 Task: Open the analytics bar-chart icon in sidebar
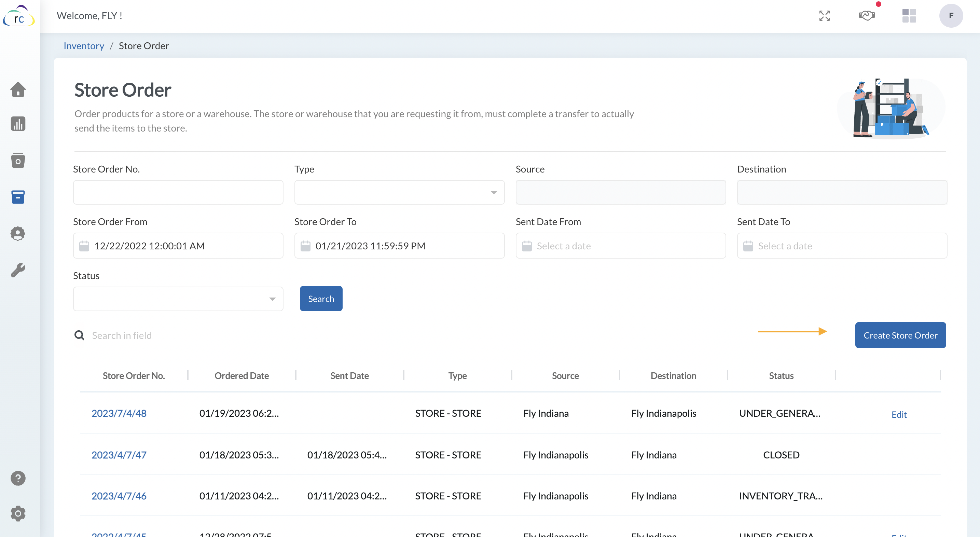17,124
